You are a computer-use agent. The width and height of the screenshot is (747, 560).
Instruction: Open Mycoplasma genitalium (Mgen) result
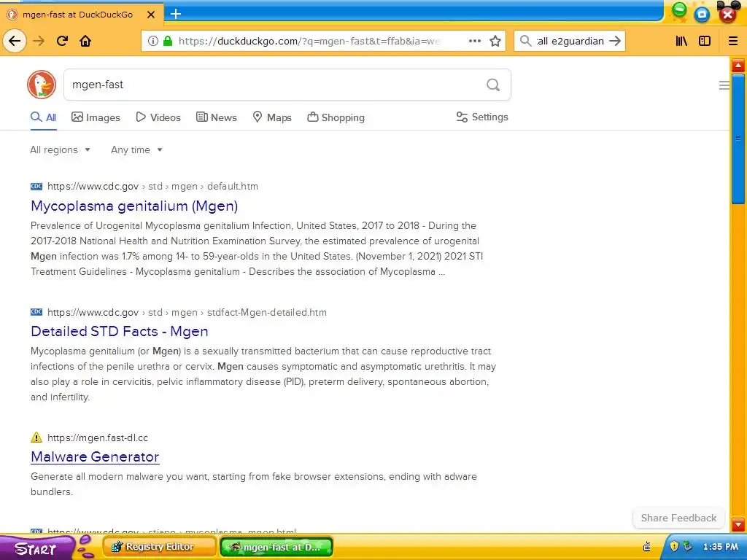click(134, 206)
